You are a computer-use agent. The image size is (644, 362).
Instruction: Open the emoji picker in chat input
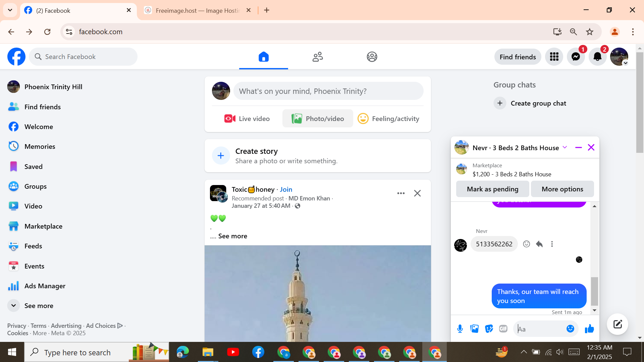[x=570, y=329]
